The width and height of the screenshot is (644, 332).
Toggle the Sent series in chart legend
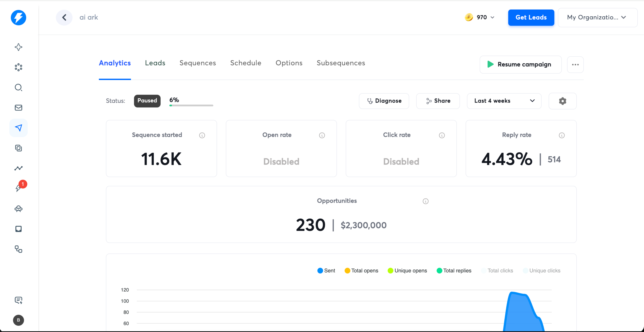[x=326, y=271]
